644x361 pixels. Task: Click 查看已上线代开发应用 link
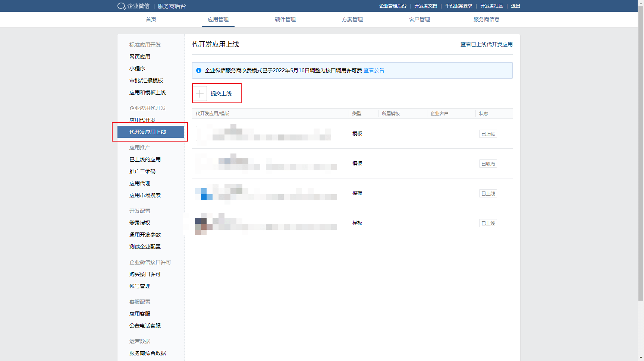[x=486, y=44]
